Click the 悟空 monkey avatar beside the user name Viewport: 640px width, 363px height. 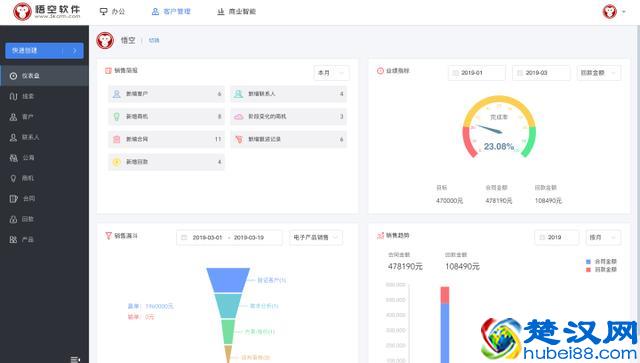(x=105, y=40)
